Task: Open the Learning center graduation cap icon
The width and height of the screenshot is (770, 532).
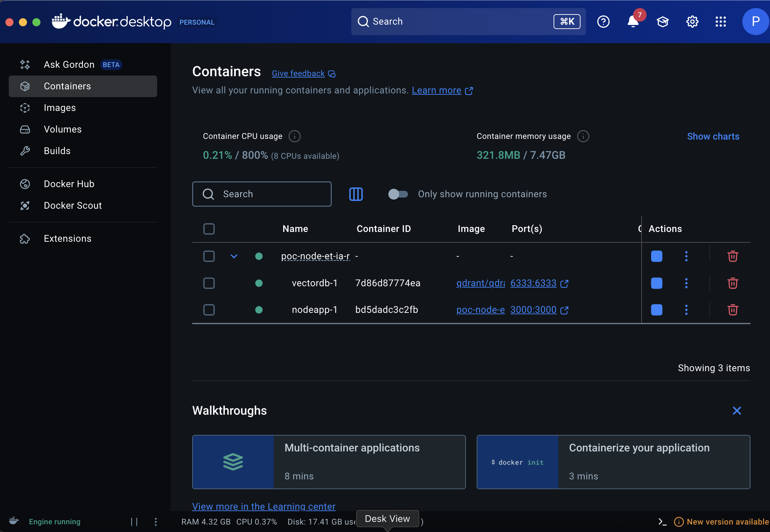Action: pos(662,22)
